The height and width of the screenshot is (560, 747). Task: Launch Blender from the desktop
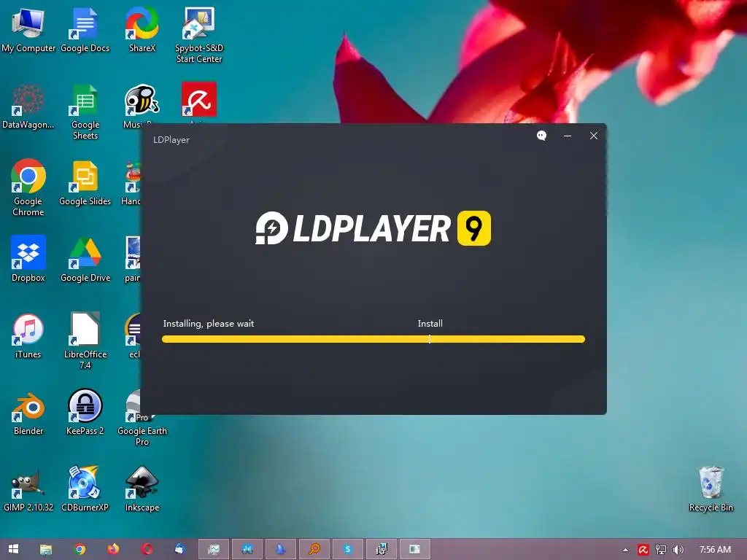coord(28,413)
